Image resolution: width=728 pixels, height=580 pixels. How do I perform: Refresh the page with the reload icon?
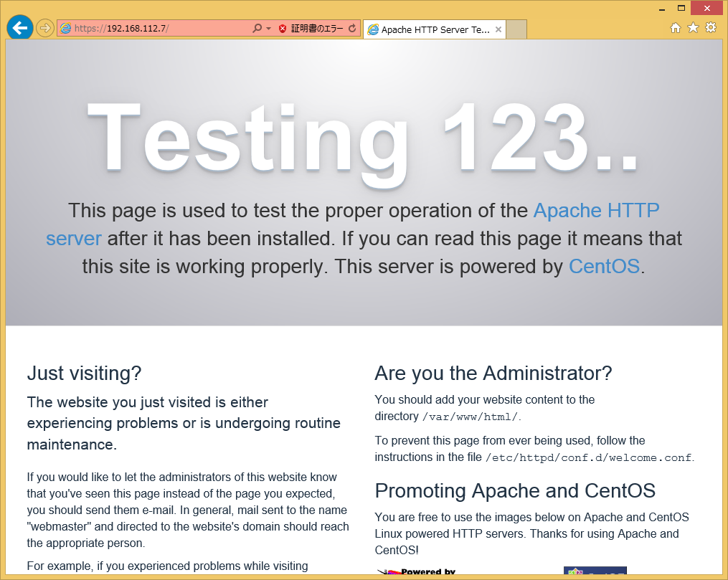[x=352, y=28]
